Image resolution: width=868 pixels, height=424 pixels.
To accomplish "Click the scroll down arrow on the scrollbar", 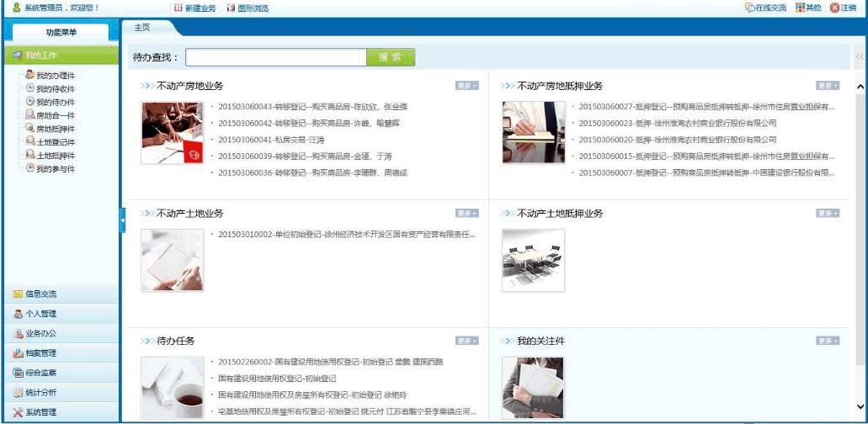I will click(x=860, y=406).
